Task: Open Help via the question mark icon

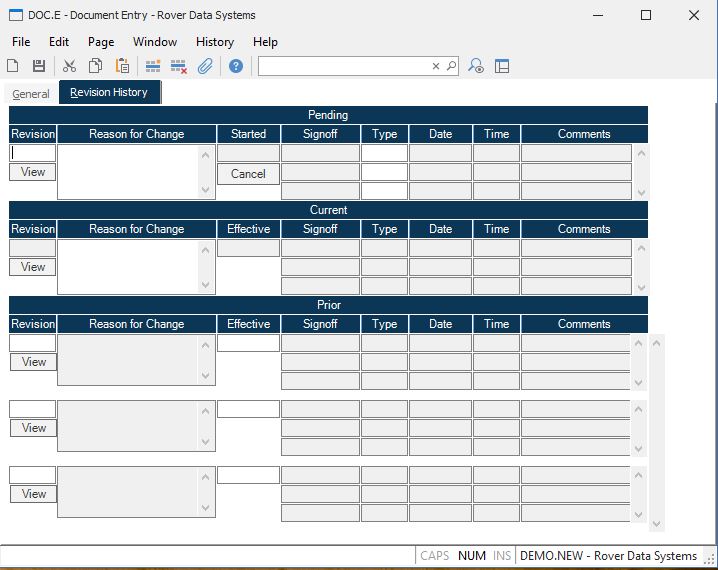Action: pos(236,66)
